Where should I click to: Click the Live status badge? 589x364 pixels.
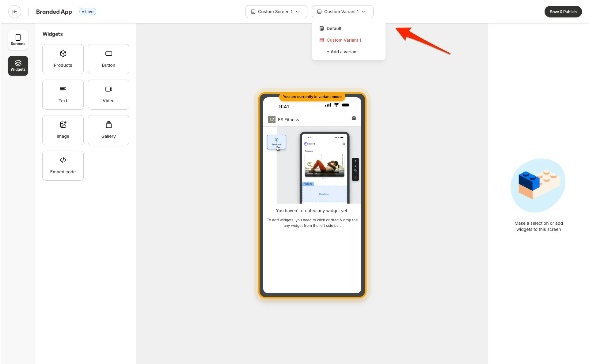[x=88, y=12]
